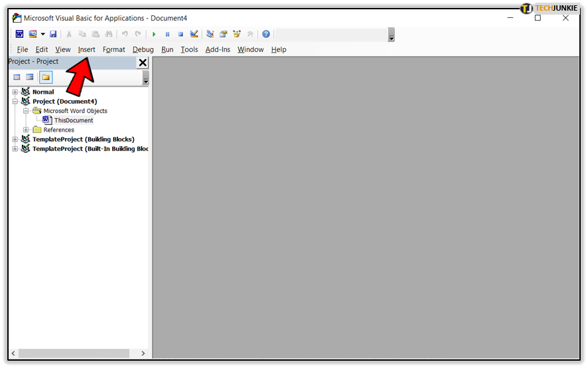Open the Window menu
The height and width of the screenshot is (368, 588).
tap(250, 50)
